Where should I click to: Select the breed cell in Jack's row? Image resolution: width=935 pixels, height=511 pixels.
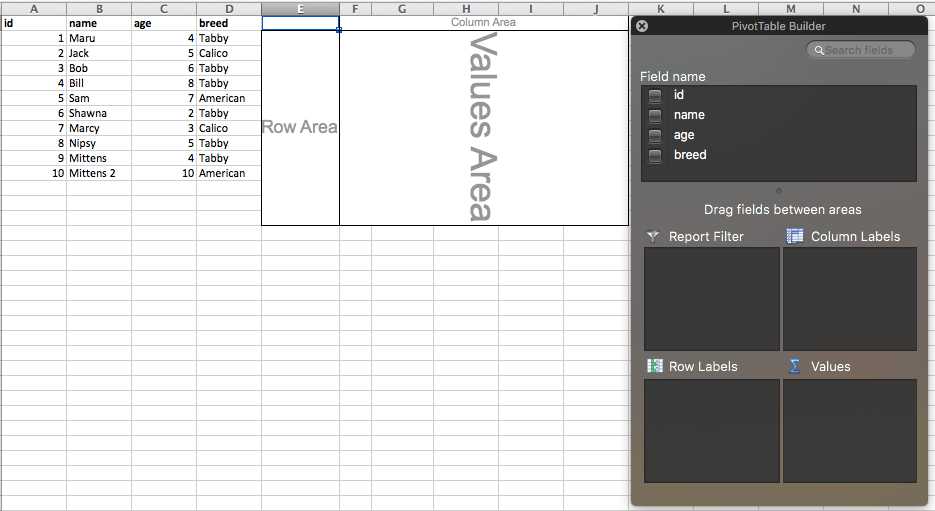pos(229,53)
